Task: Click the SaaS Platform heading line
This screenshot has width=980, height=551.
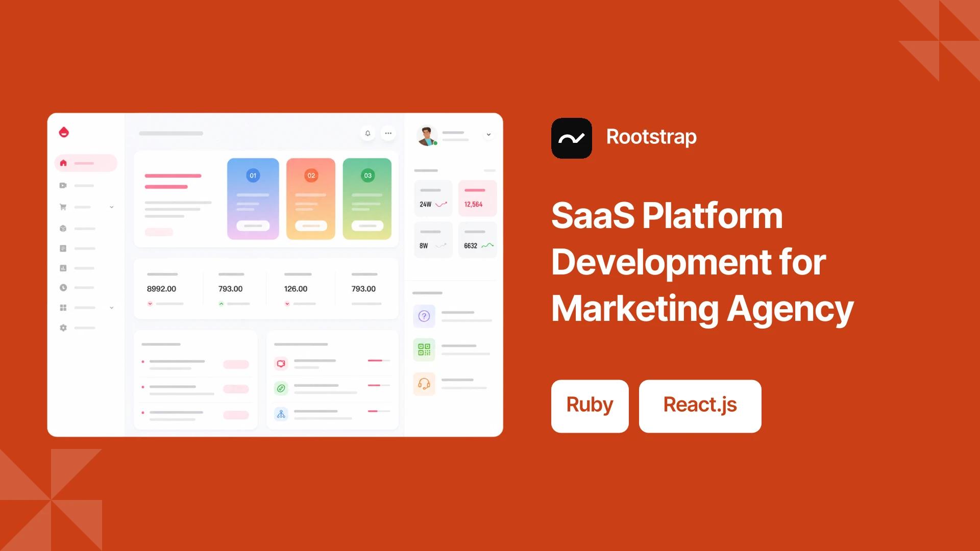Action: point(667,216)
